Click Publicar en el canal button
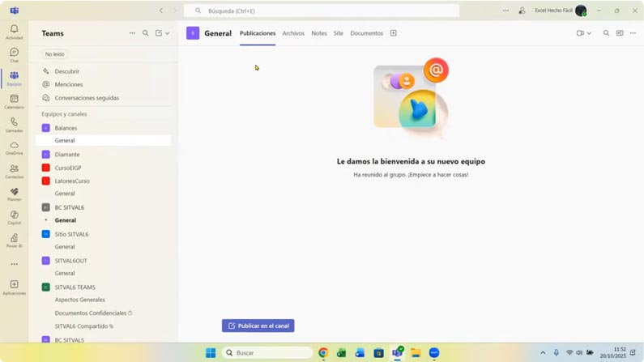The height and width of the screenshot is (362, 644). 258,326
